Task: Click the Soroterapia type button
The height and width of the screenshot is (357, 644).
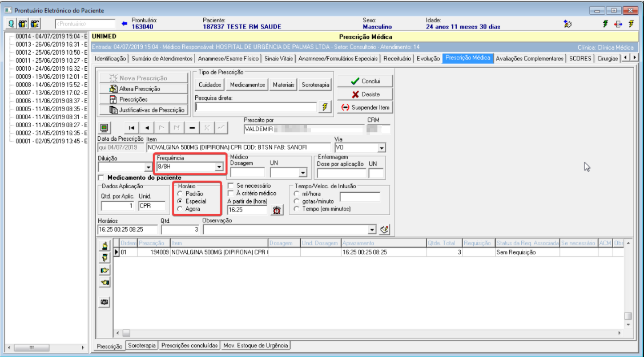Action: click(315, 85)
